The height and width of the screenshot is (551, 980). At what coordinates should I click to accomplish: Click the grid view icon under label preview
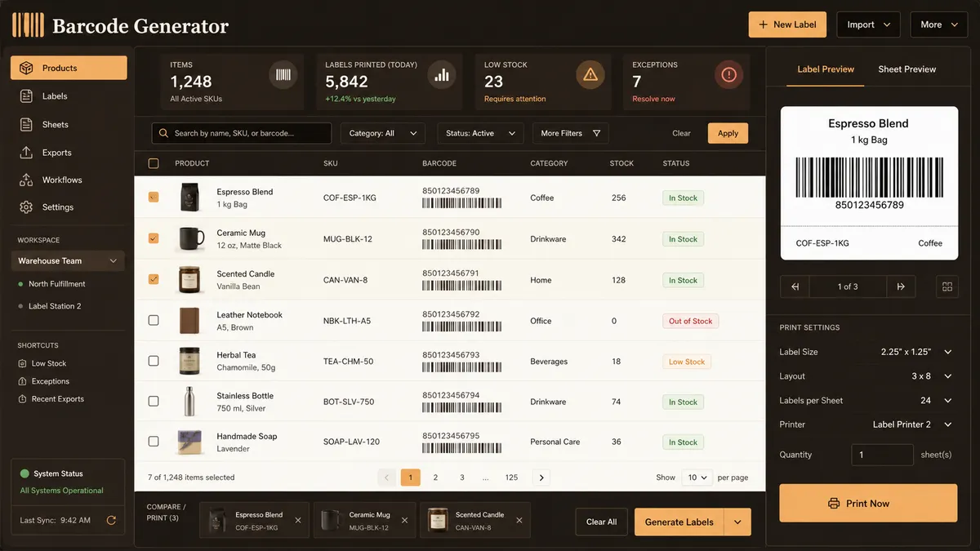coord(947,287)
